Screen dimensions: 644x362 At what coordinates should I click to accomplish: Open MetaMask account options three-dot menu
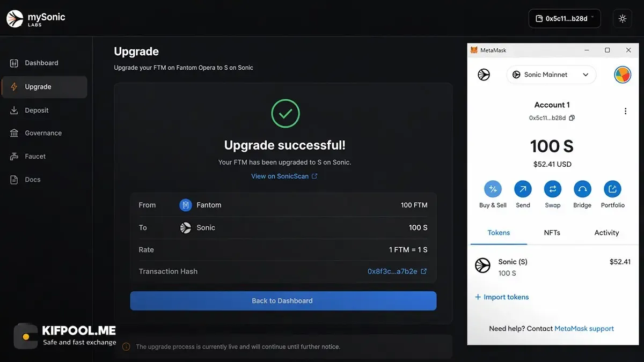pyautogui.click(x=625, y=112)
